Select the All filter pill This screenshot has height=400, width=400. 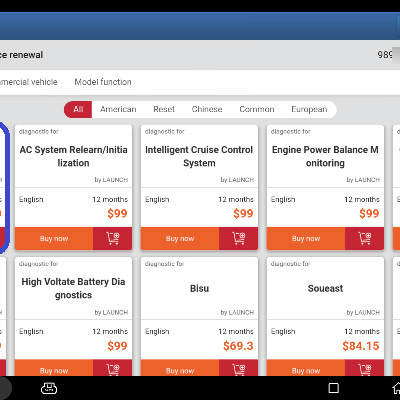click(78, 109)
